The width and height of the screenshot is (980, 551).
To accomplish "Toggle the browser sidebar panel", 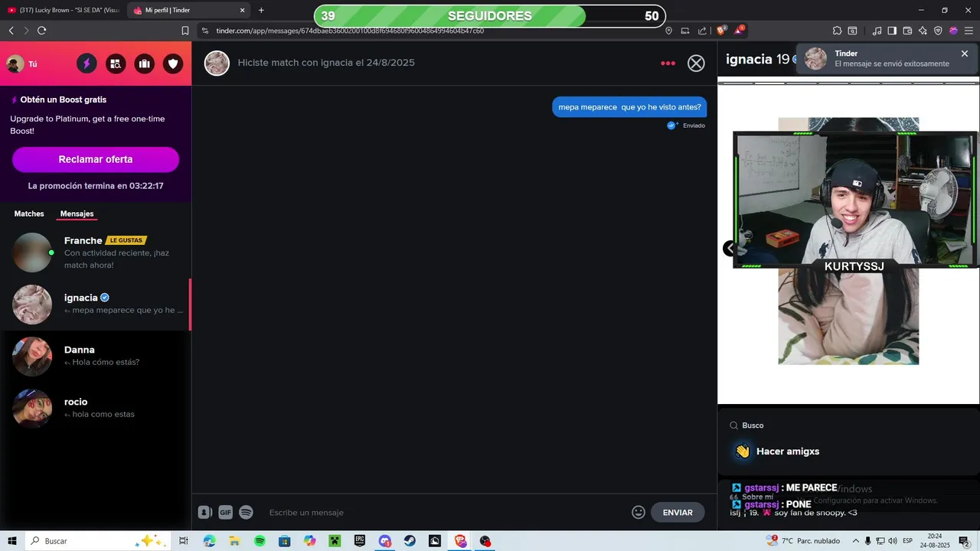I will point(892,31).
